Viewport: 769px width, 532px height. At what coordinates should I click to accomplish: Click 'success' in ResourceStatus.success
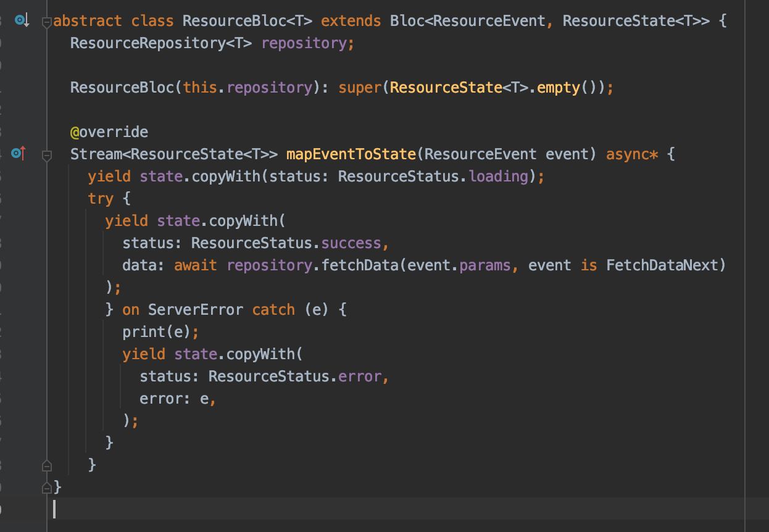point(351,243)
